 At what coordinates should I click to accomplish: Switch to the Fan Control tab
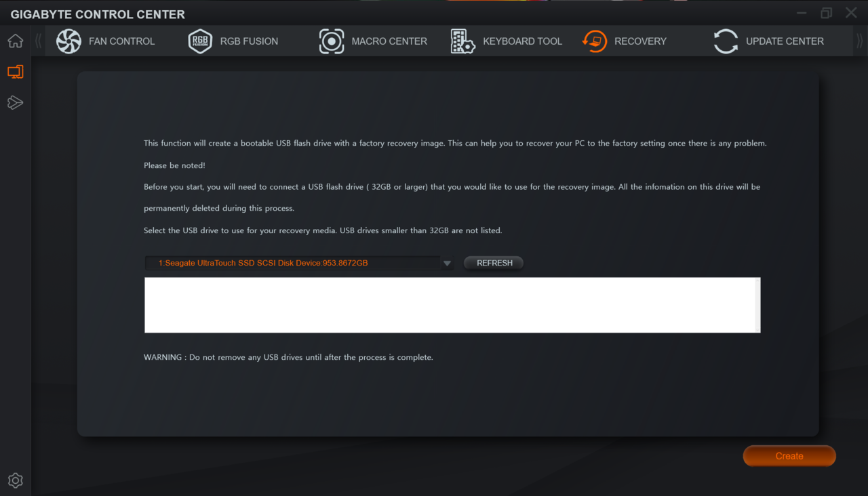point(121,41)
